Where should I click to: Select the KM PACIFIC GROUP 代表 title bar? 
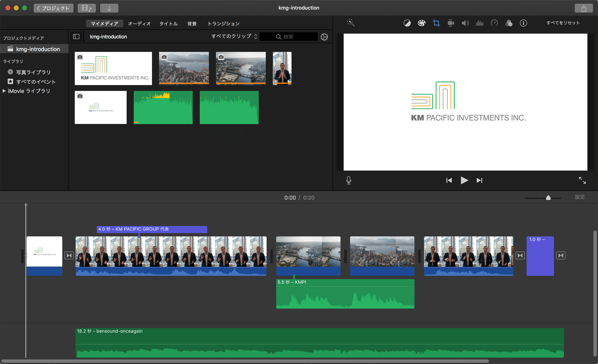[x=152, y=229]
